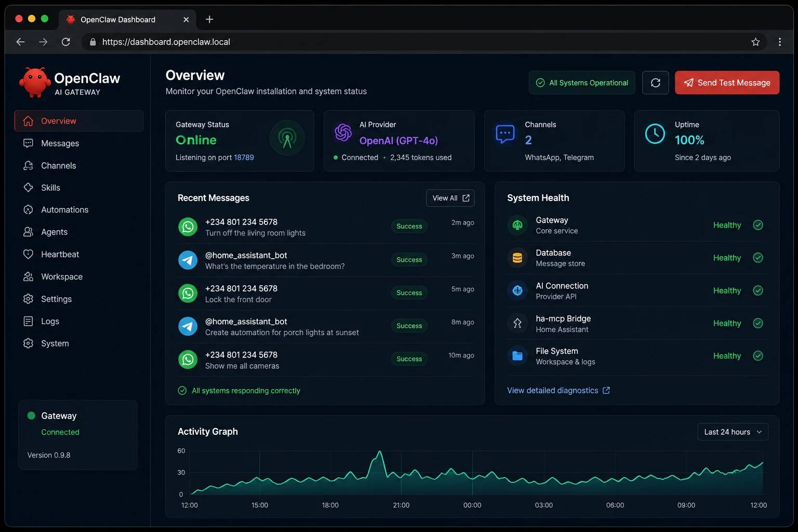Click the activity graph peak near 20:00

click(380, 452)
